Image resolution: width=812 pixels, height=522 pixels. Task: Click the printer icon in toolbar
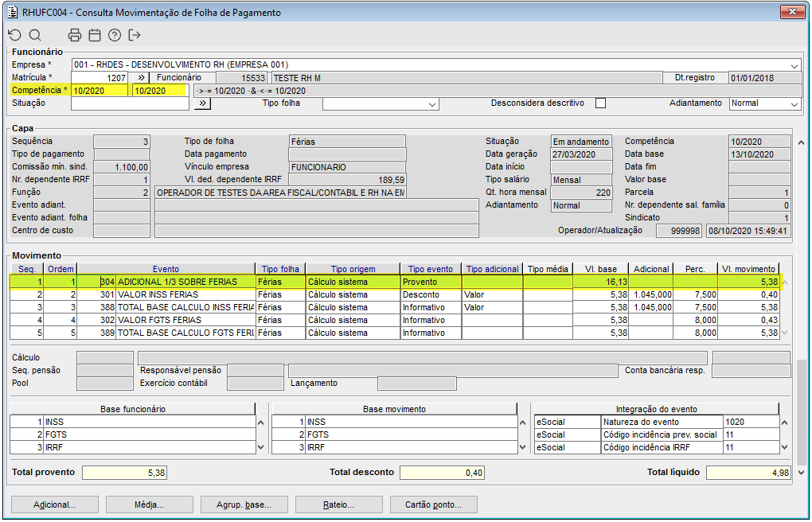[x=75, y=35]
